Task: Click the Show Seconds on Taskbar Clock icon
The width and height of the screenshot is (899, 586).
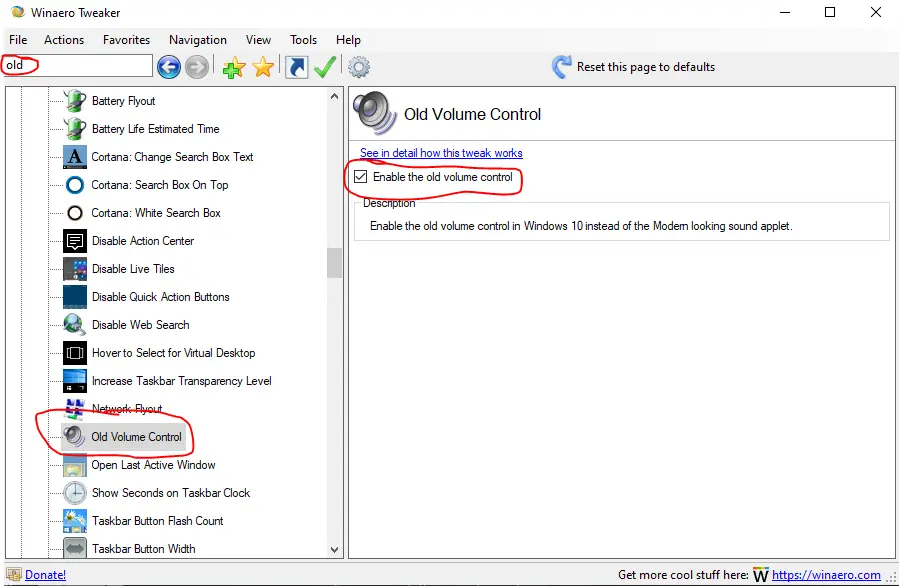Action: [75, 493]
